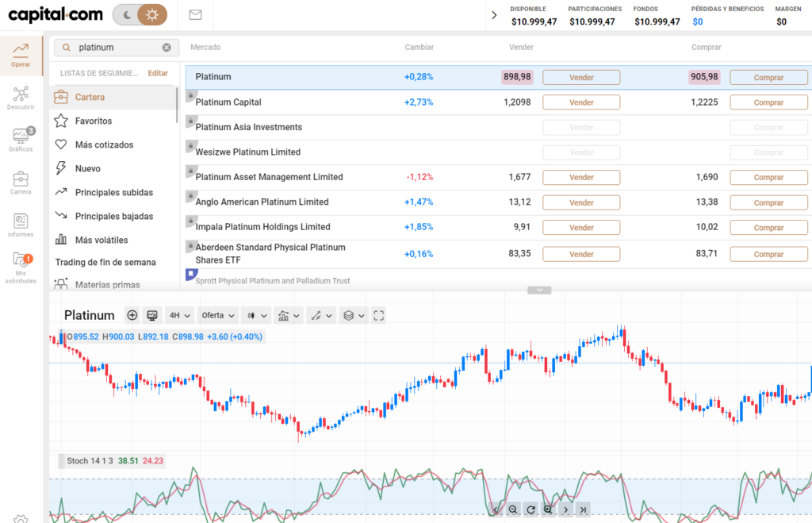Click Vender for Platinum Asset Management Limited
This screenshot has width=812, height=523.
[581, 177]
